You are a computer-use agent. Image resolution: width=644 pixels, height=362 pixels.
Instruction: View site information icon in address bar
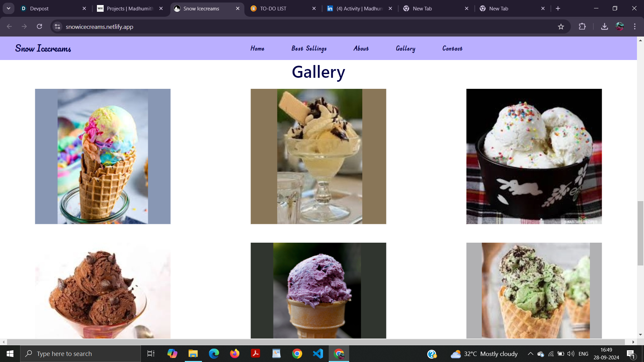click(57, 26)
